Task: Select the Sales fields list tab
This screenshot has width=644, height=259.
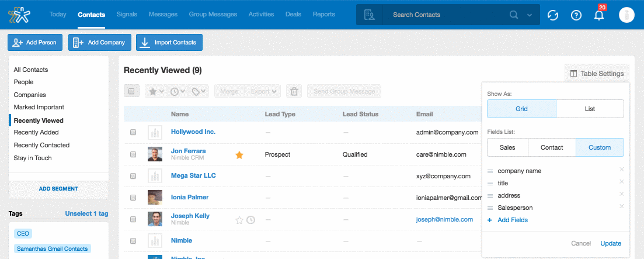Action: [507, 148]
